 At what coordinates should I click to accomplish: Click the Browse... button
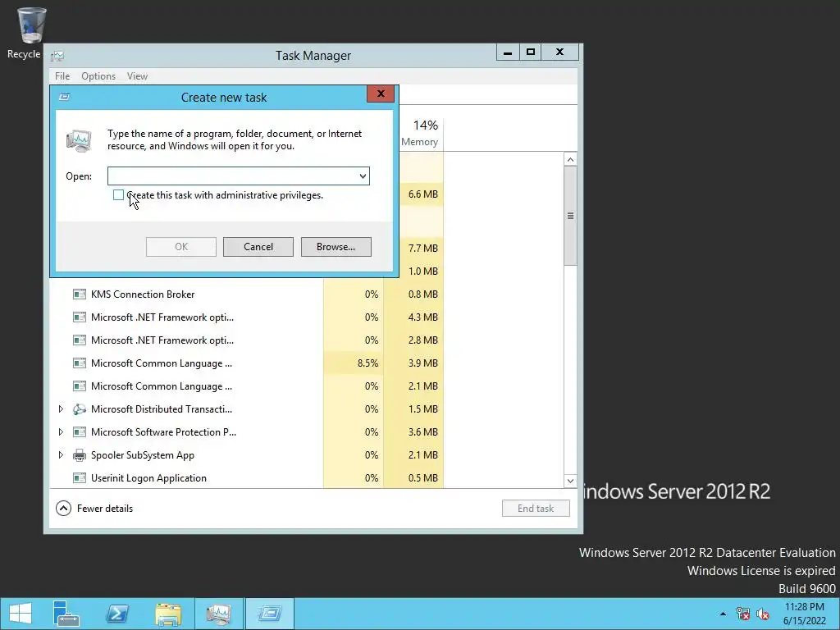point(336,247)
